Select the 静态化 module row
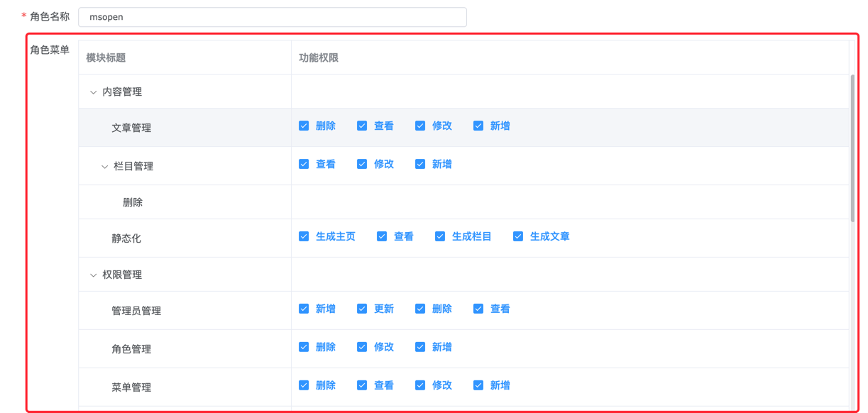Image resolution: width=868 pixels, height=413 pixels. pyautogui.click(x=126, y=238)
